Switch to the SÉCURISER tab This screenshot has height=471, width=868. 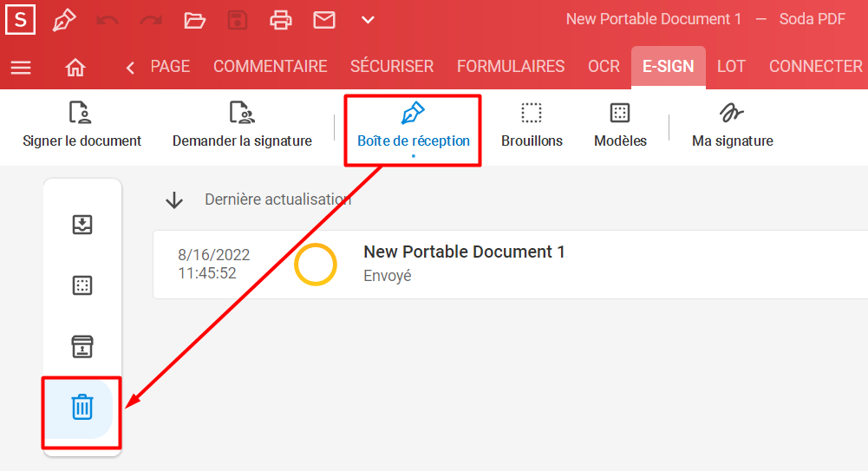click(x=392, y=67)
